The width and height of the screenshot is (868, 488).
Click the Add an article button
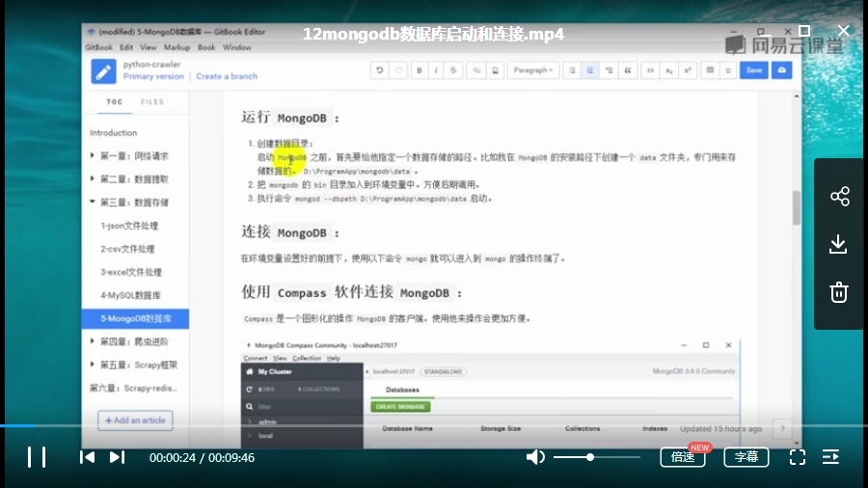[x=135, y=420]
